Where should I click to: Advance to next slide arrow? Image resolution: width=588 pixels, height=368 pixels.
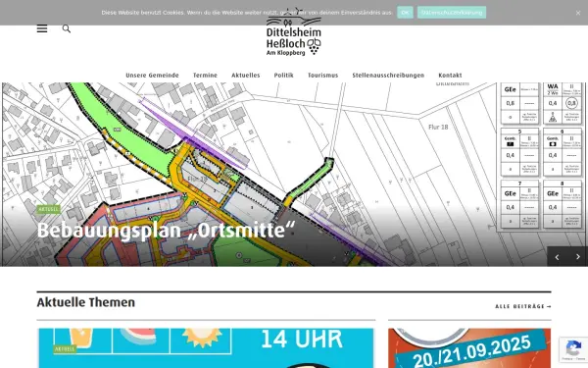click(578, 257)
